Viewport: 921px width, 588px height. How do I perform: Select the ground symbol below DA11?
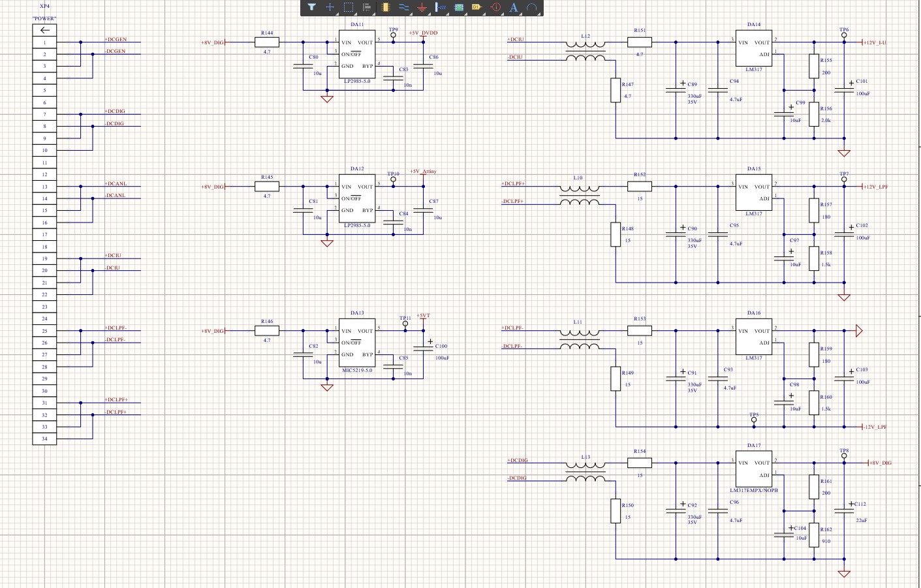[327, 99]
